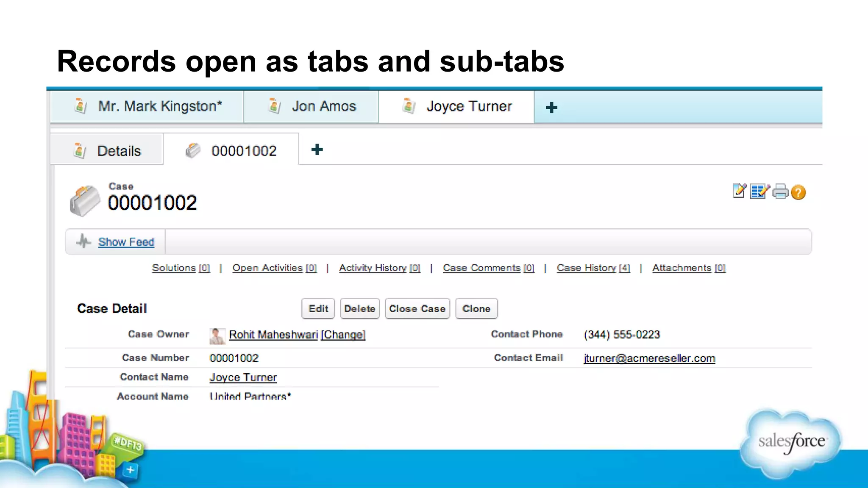The width and height of the screenshot is (868, 488).
Task: Click Rohit Maheshwari's profile photo
Action: [x=217, y=336]
